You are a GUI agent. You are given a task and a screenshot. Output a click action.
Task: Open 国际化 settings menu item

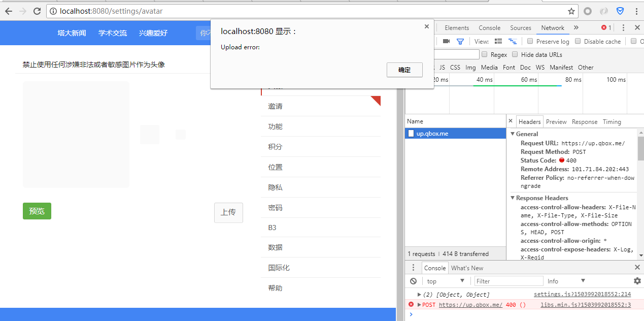(321, 268)
